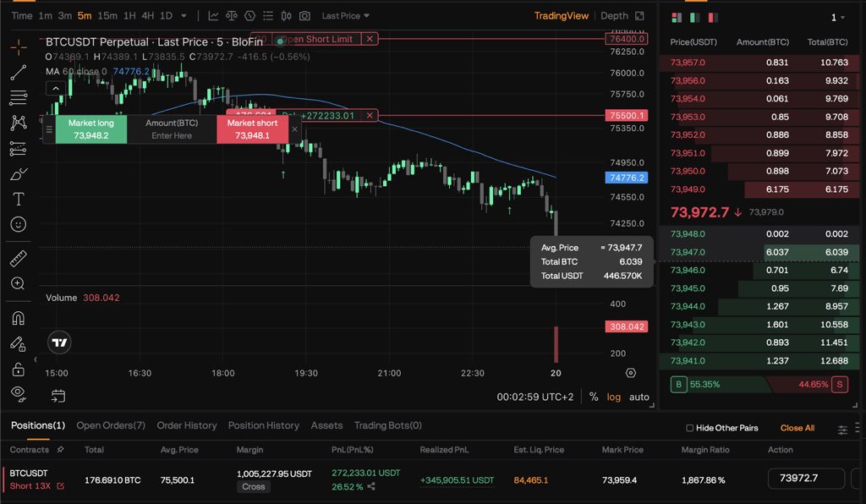Switch to the Open Orders(7) tab
The width and height of the screenshot is (866, 504).
(x=111, y=425)
